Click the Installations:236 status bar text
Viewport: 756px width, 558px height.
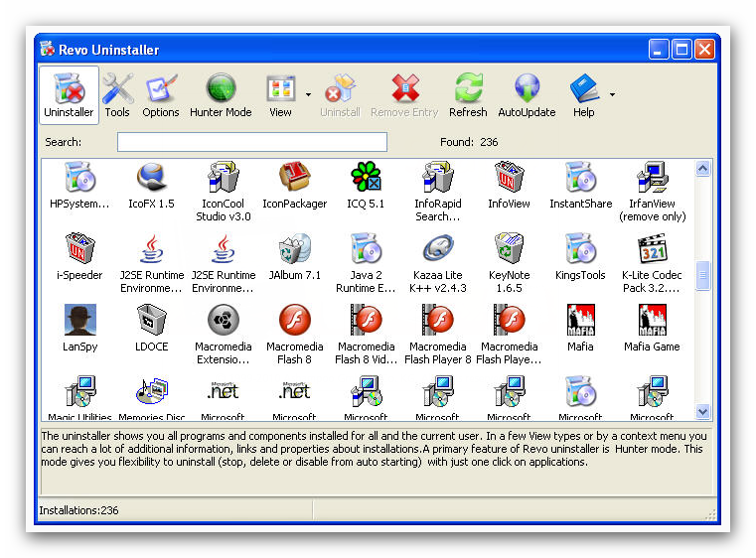78,510
